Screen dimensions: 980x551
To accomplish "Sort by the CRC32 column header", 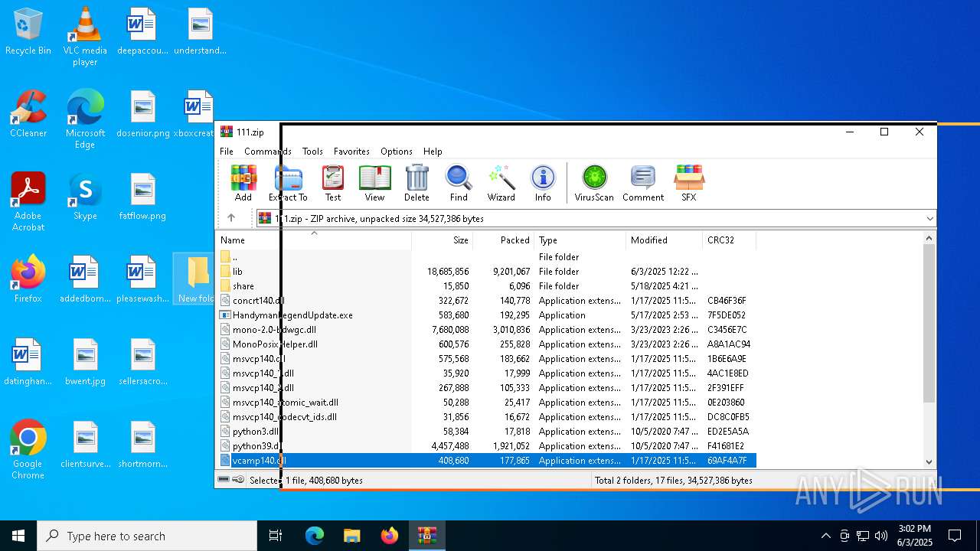I will [x=729, y=240].
